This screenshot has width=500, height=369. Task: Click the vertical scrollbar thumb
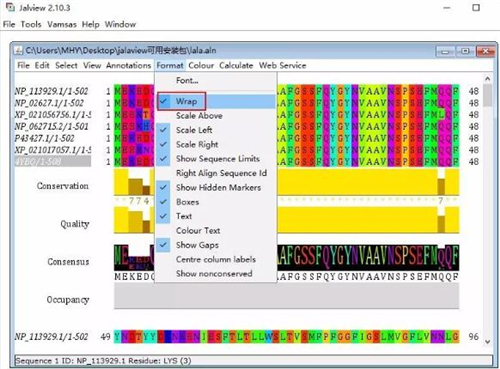pos(488,95)
